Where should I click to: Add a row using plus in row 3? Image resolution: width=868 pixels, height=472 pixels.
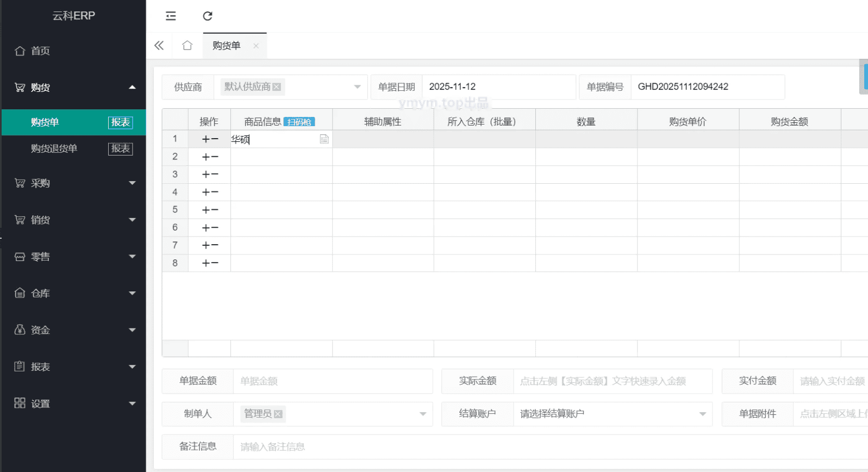coord(206,175)
